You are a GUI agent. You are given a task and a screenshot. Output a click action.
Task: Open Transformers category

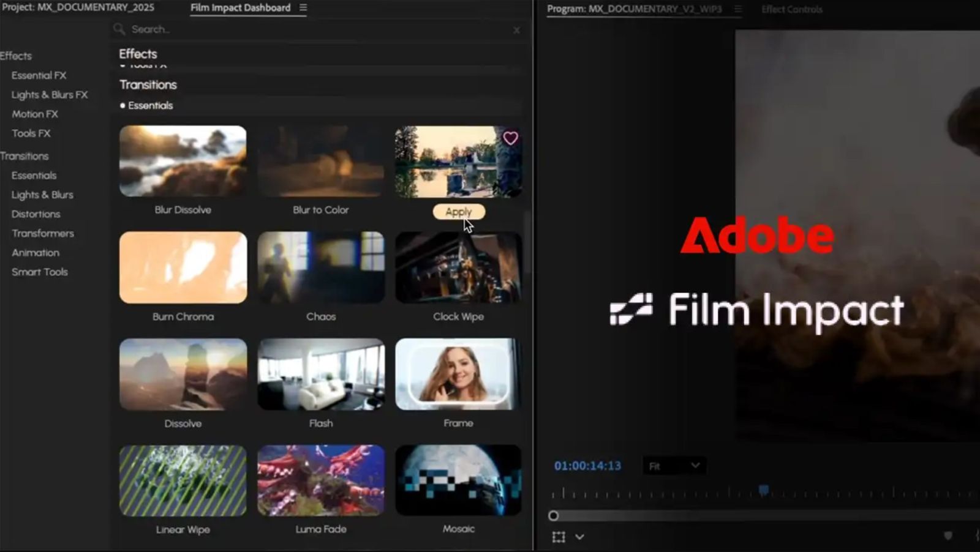point(42,233)
